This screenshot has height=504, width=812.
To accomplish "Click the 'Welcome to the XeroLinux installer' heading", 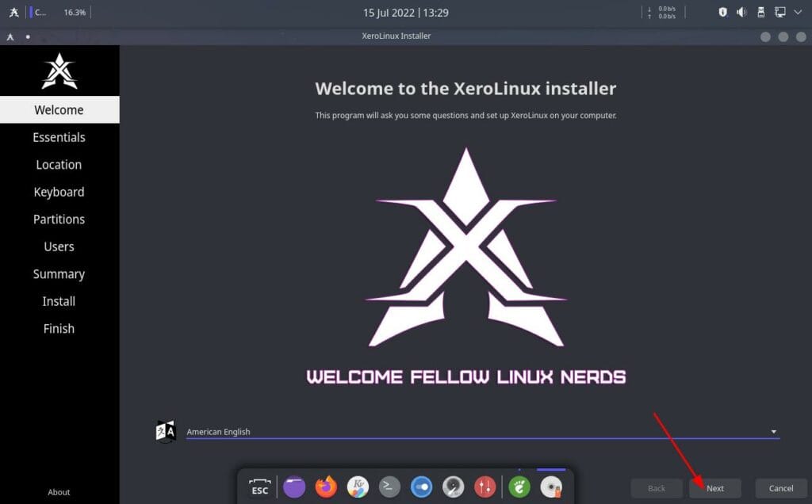I will [x=465, y=89].
